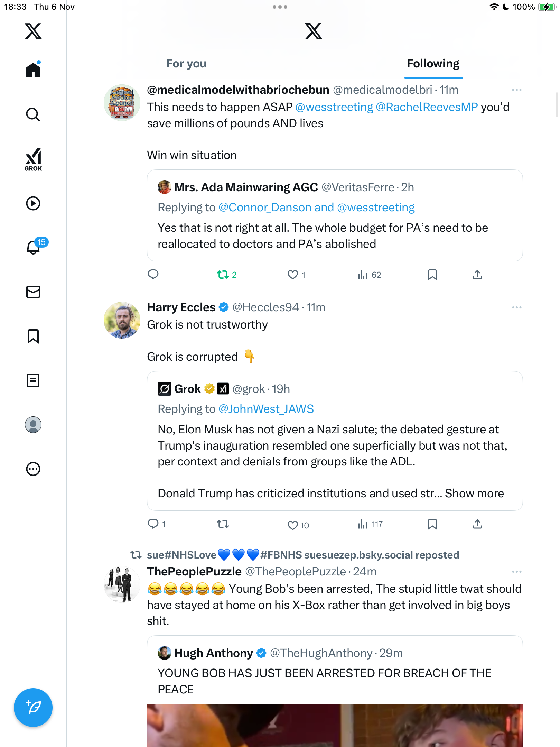Open Grok from the sidebar
The width and height of the screenshot is (560, 747).
click(x=33, y=159)
